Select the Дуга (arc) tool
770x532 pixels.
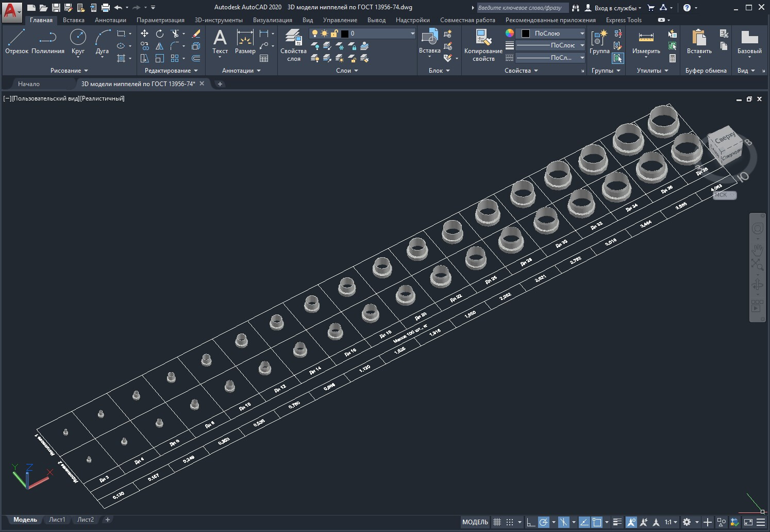102,42
